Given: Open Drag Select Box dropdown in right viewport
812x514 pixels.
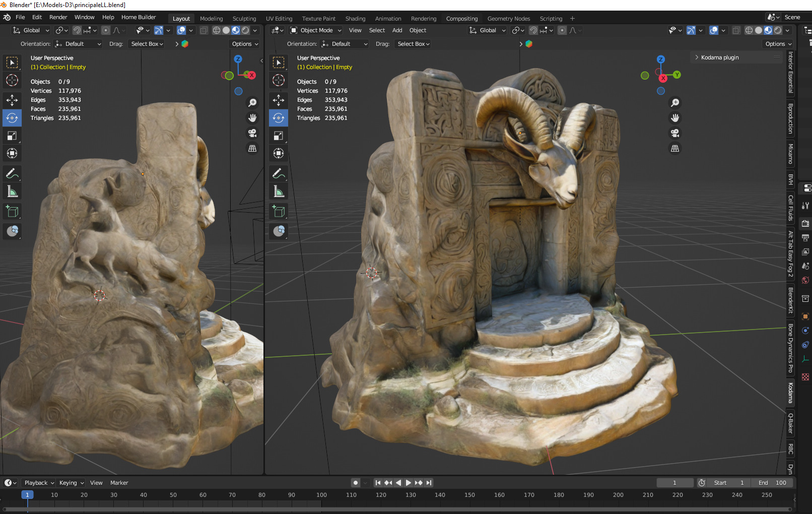Looking at the screenshot, I should click(413, 44).
